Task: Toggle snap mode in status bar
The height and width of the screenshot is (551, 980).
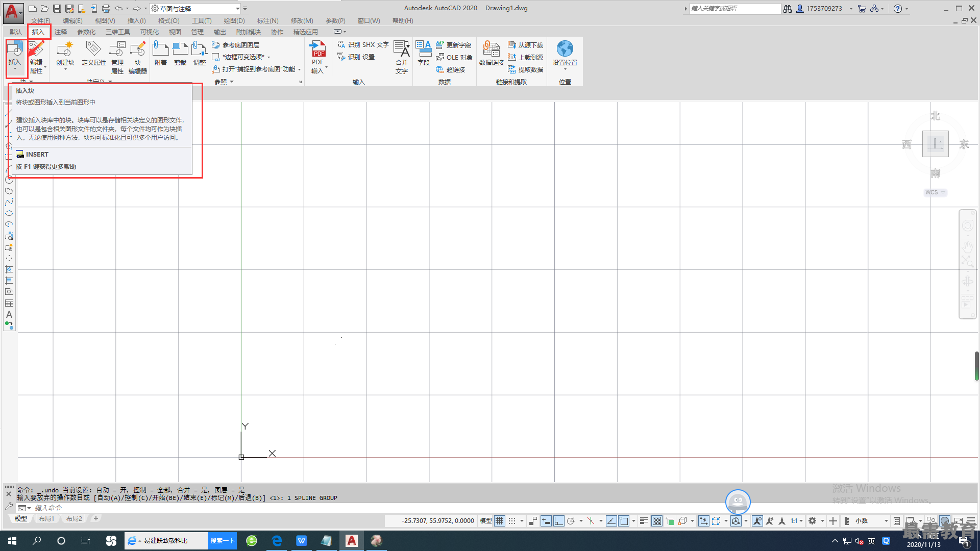Action: pos(512,521)
